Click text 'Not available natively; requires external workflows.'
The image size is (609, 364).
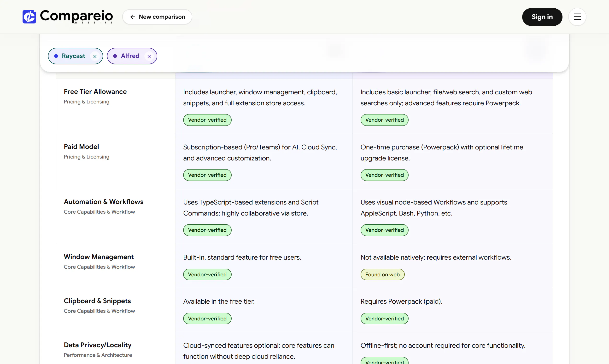pos(436,257)
